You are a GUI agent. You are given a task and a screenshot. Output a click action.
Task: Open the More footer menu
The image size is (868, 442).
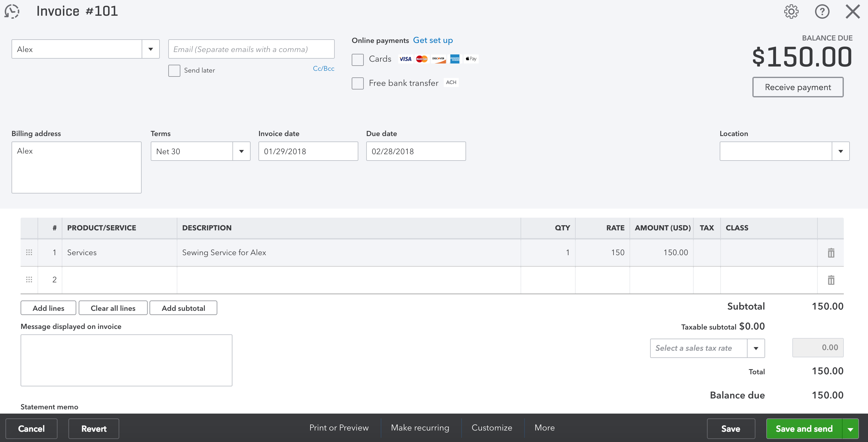tap(544, 428)
